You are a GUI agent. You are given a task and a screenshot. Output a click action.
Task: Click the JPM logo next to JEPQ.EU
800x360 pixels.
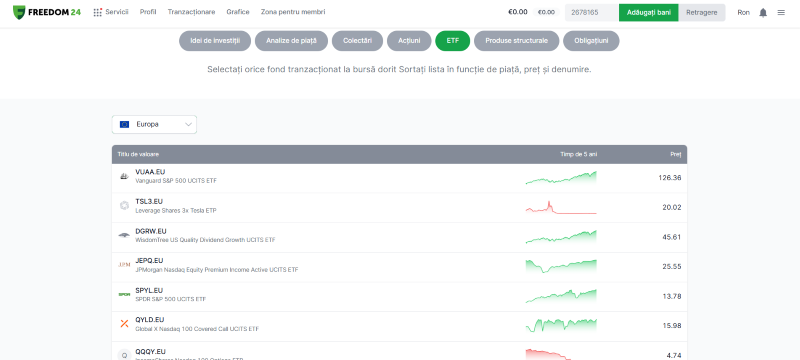(124, 265)
